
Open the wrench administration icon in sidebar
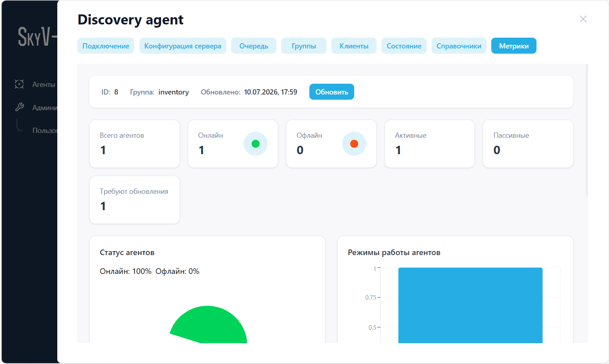pos(19,107)
